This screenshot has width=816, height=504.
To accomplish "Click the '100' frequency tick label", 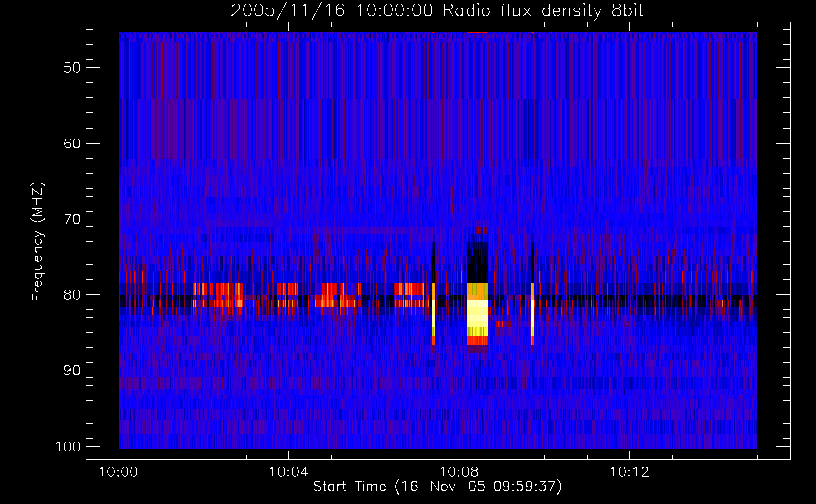I will [x=68, y=447].
